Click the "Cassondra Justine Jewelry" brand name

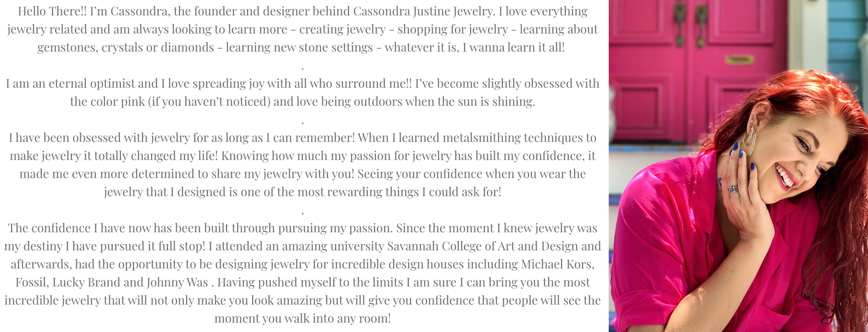click(423, 11)
